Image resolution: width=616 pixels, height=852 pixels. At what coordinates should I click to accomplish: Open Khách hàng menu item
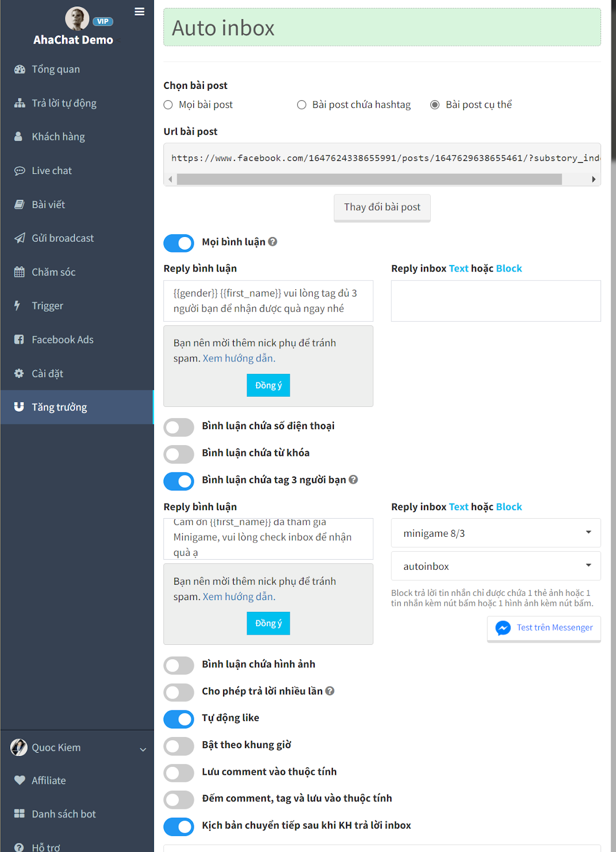pos(77,137)
